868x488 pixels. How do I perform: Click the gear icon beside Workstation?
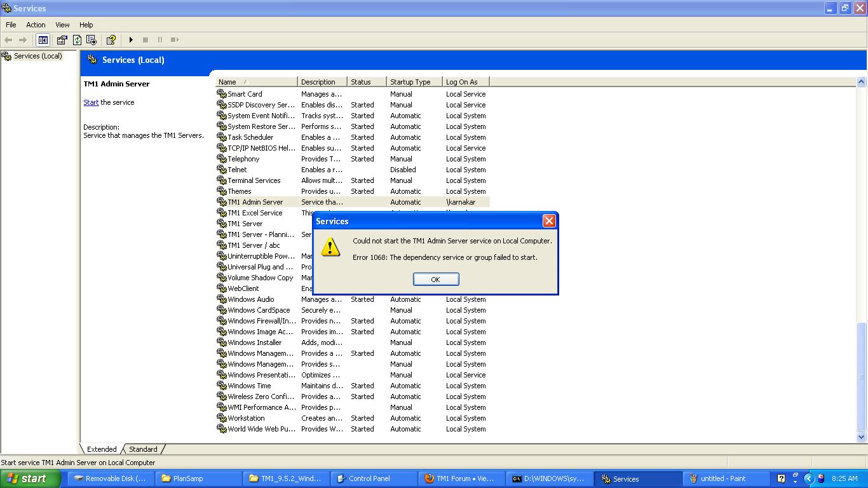click(x=222, y=418)
